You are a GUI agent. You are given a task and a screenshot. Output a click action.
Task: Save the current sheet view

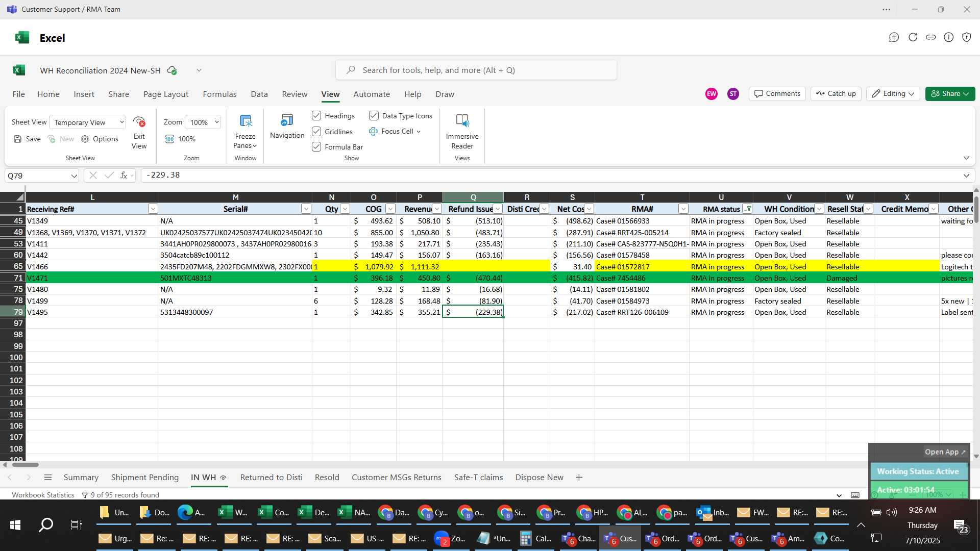pos(27,139)
